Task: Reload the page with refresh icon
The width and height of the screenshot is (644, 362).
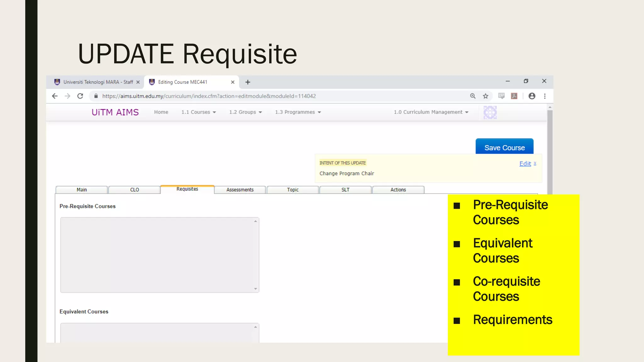Action: pyautogui.click(x=80, y=96)
